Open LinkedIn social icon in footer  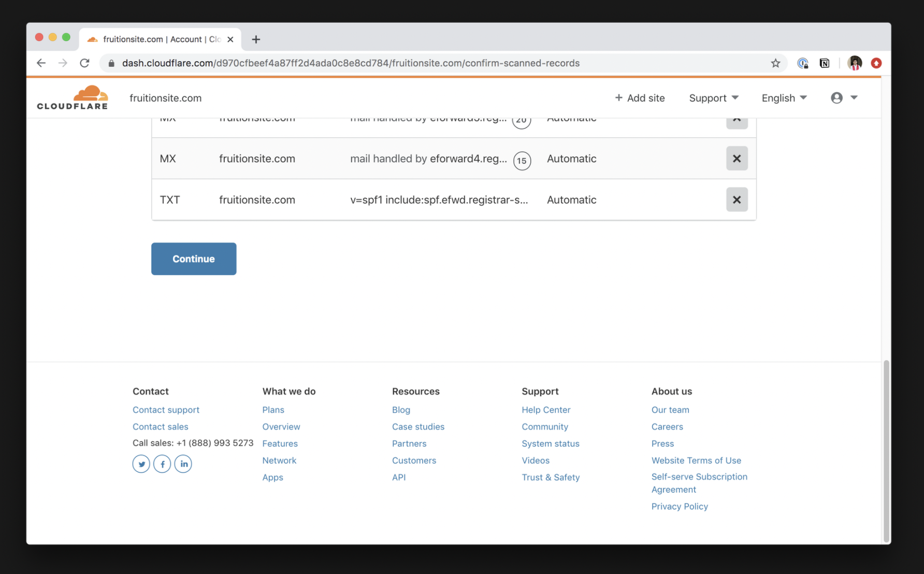coord(183,464)
